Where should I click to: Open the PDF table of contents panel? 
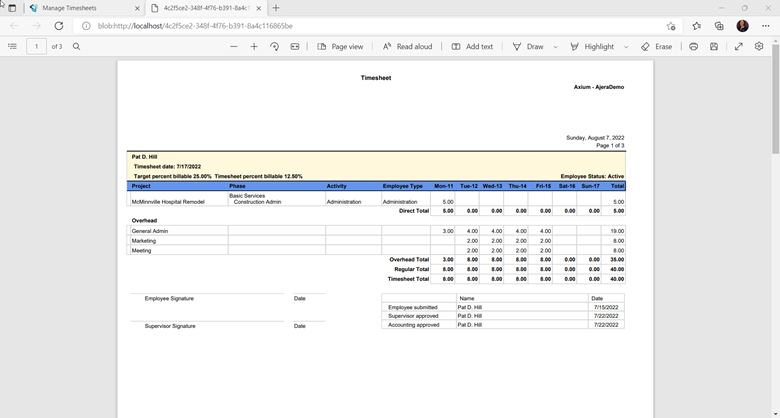12,46
